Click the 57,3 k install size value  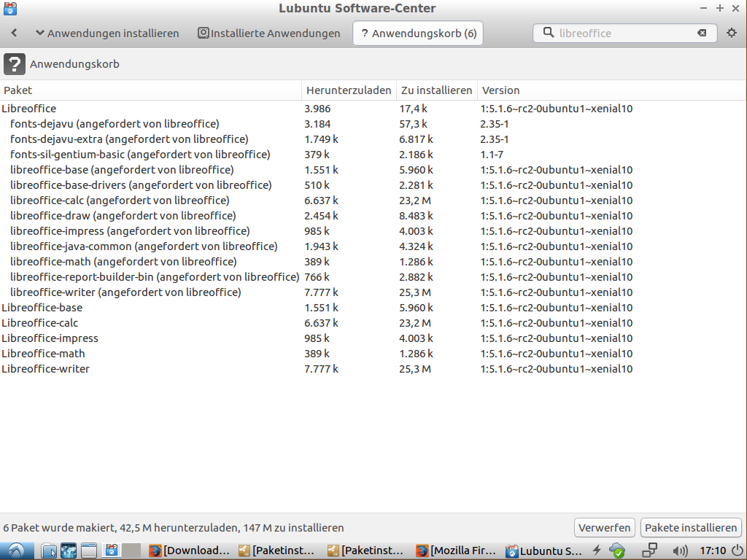pyautogui.click(x=413, y=124)
